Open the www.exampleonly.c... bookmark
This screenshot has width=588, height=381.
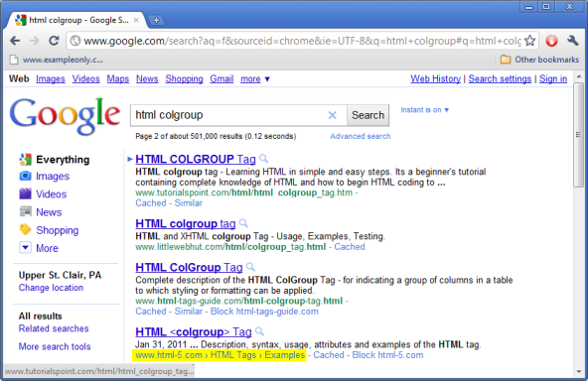[57, 60]
